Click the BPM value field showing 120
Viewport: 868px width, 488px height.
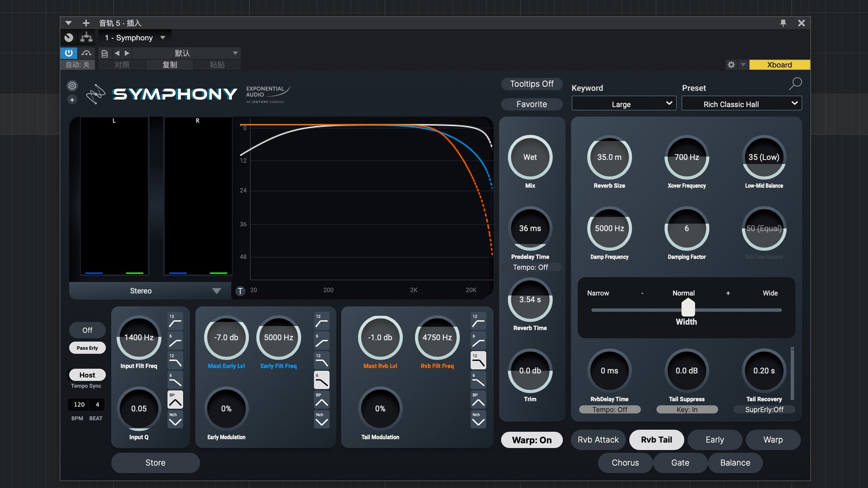pos(79,404)
